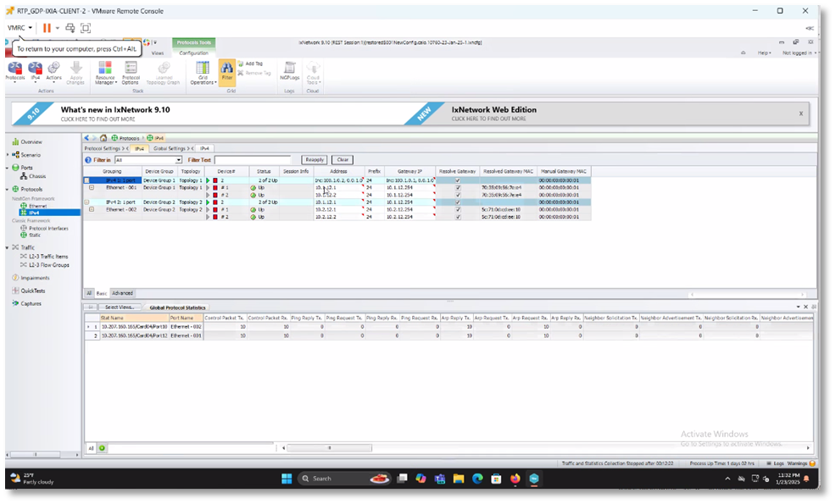Click the VMRC pause button
Viewport: 835px width, 504px height.
[47, 28]
